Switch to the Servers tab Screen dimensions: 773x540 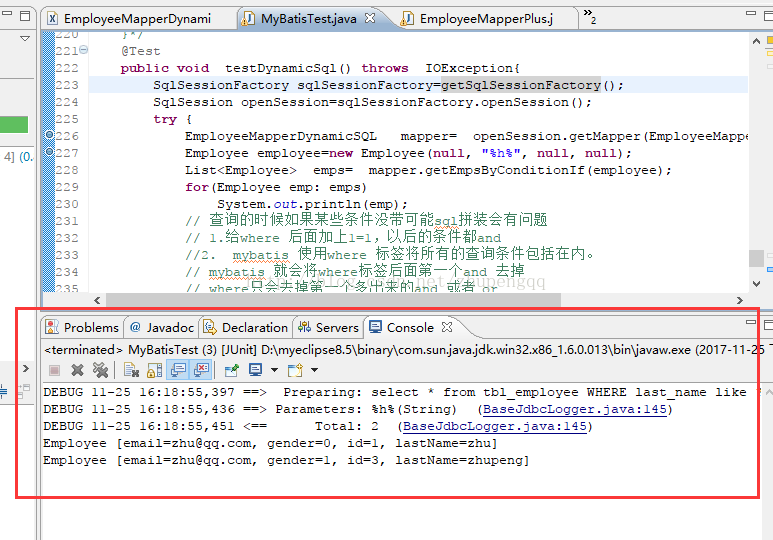[x=328, y=327]
